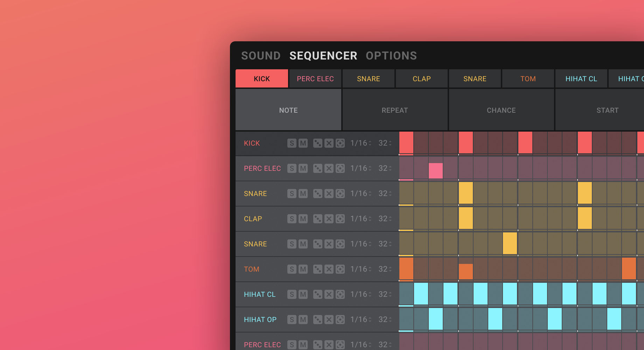Click focus-frame icon on first SNARE row
The width and height of the screenshot is (644, 350).
pos(340,194)
